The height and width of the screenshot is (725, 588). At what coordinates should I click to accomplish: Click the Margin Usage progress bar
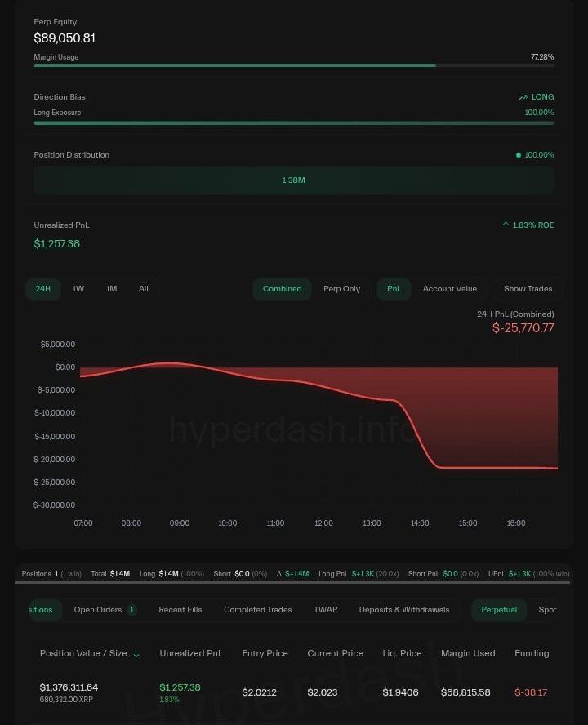point(294,65)
